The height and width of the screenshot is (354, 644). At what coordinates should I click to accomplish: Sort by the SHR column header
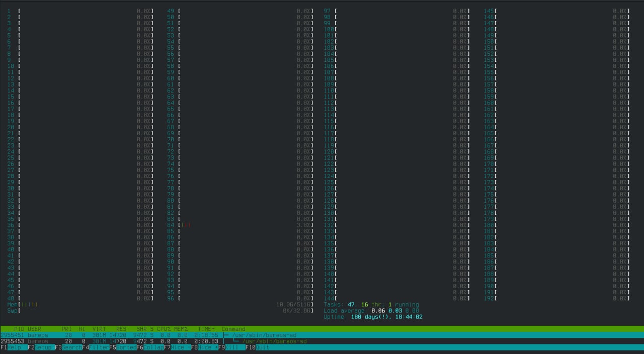(x=141, y=329)
